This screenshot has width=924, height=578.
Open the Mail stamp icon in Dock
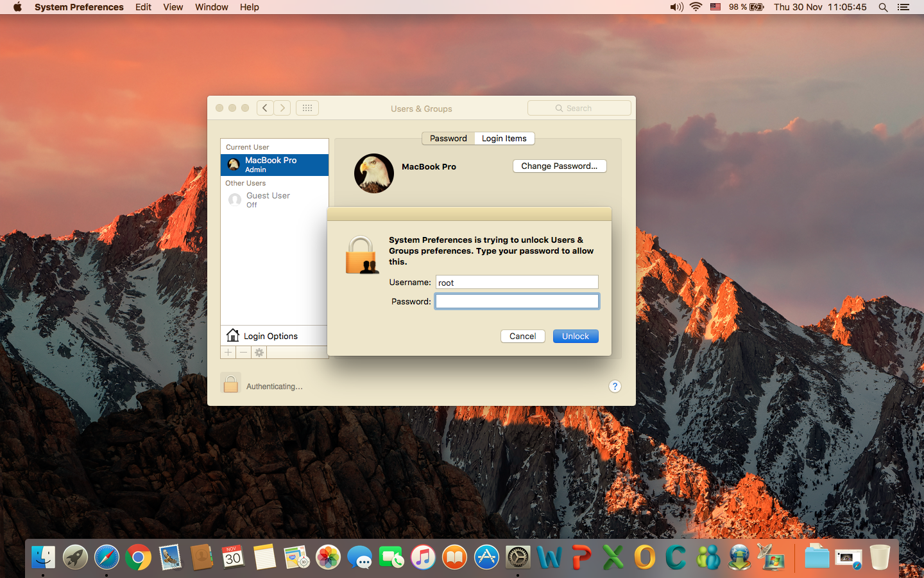[x=170, y=557]
